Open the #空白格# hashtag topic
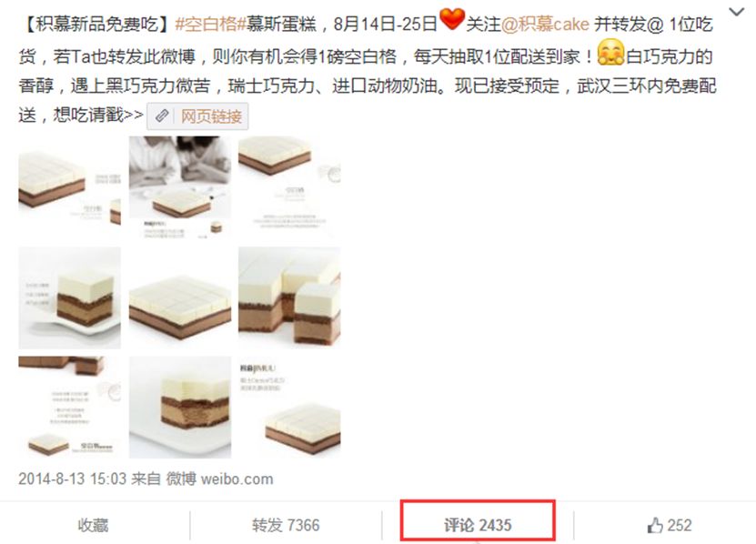This screenshot has height=544, width=756. tap(211, 25)
